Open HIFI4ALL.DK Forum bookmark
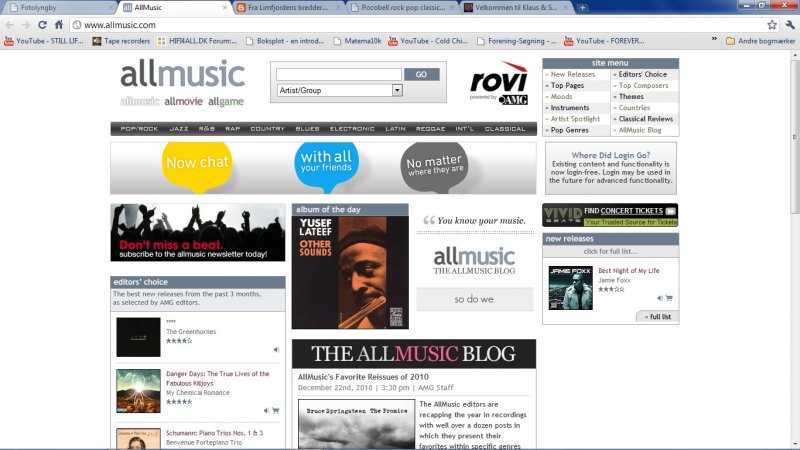The image size is (800, 450). click(196, 41)
